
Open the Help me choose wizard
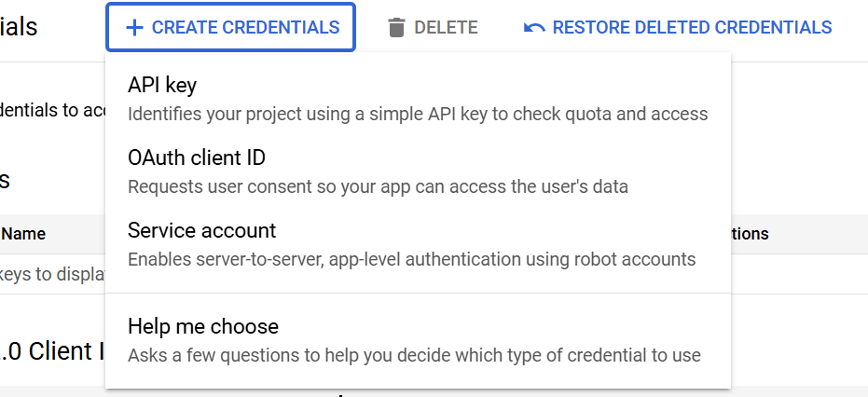[x=203, y=326]
